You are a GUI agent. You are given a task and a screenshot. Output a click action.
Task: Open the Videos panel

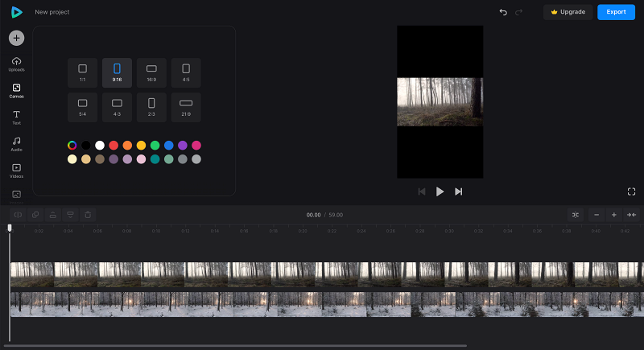(x=16, y=171)
